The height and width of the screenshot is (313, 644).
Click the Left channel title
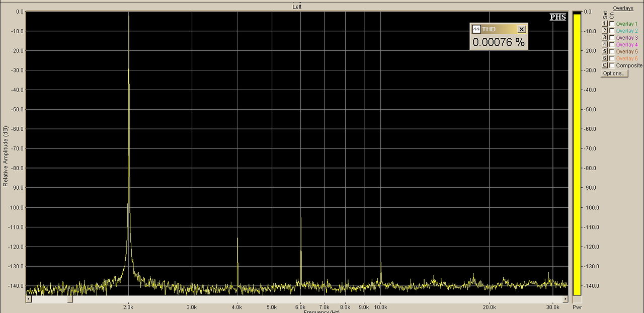(297, 7)
